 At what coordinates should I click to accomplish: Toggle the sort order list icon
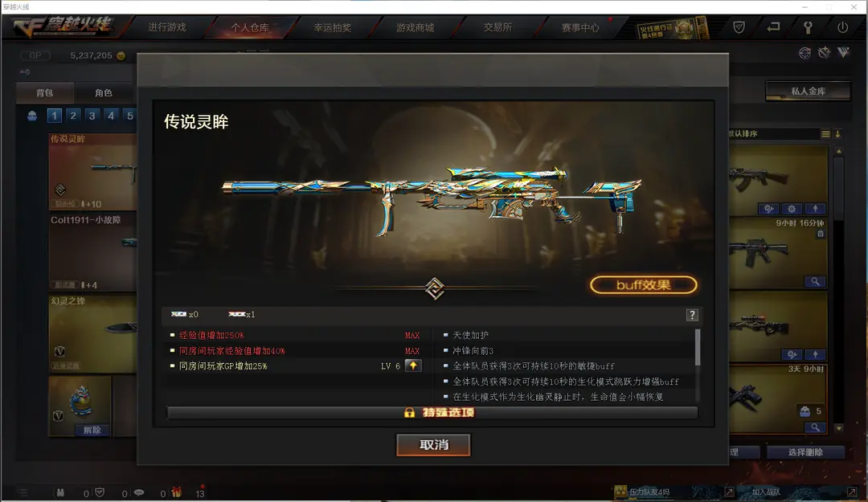pos(825,134)
